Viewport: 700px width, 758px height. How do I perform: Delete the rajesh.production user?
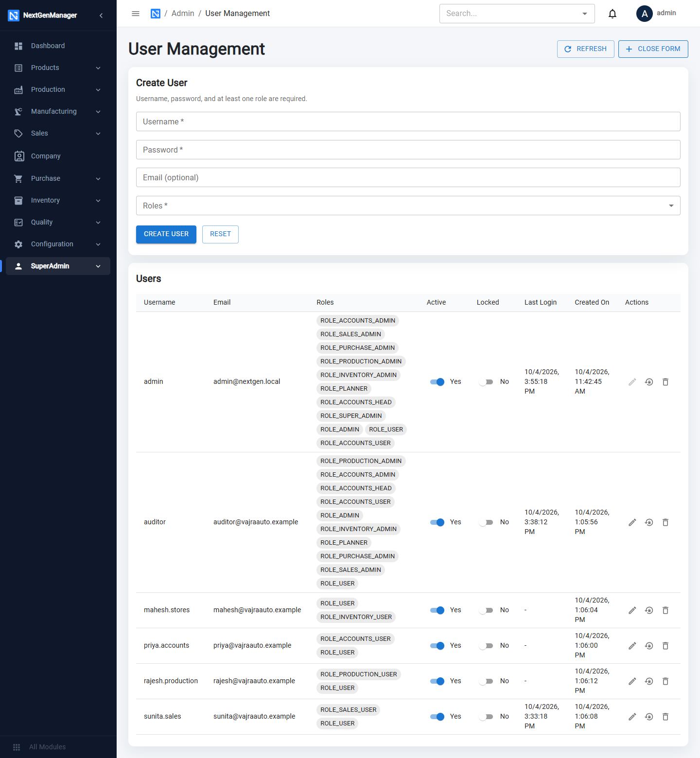click(x=665, y=681)
